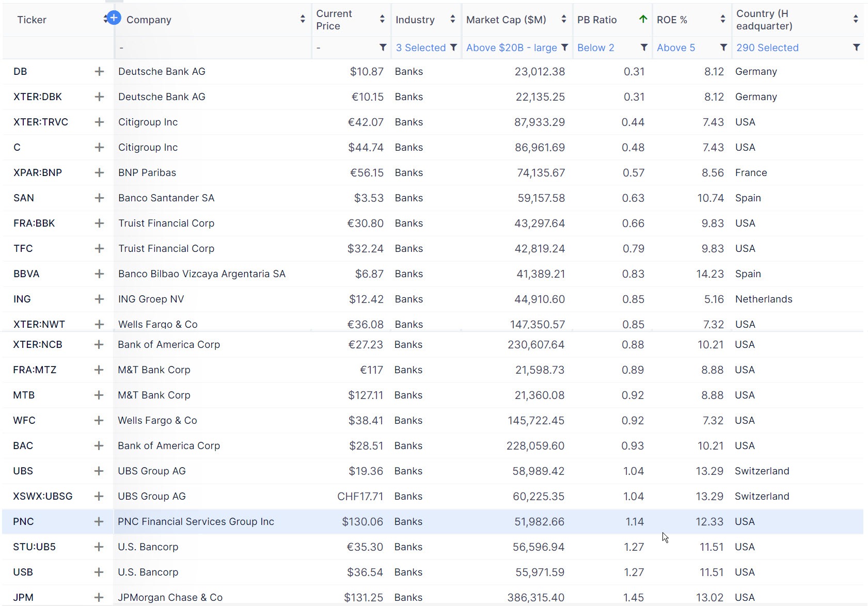This screenshot has width=868, height=606.
Task: Click the PB Ratio header label
Action: click(x=597, y=20)
